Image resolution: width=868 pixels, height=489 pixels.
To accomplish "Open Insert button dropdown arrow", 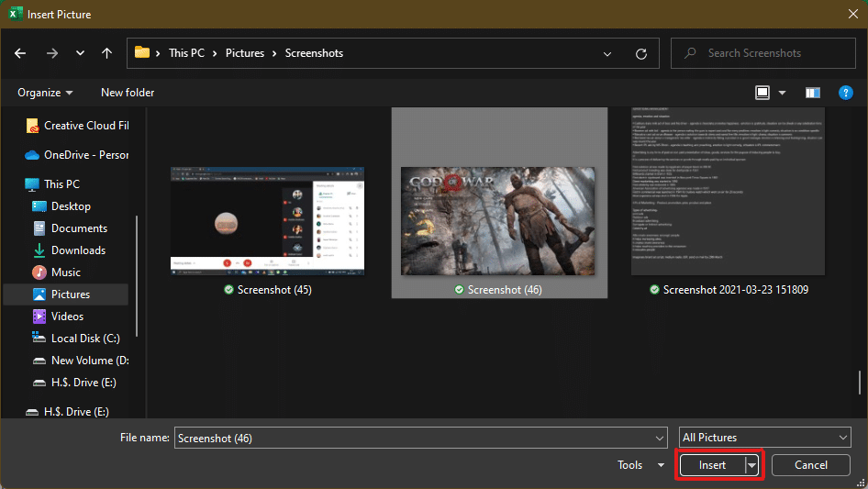I will [751, 465].
